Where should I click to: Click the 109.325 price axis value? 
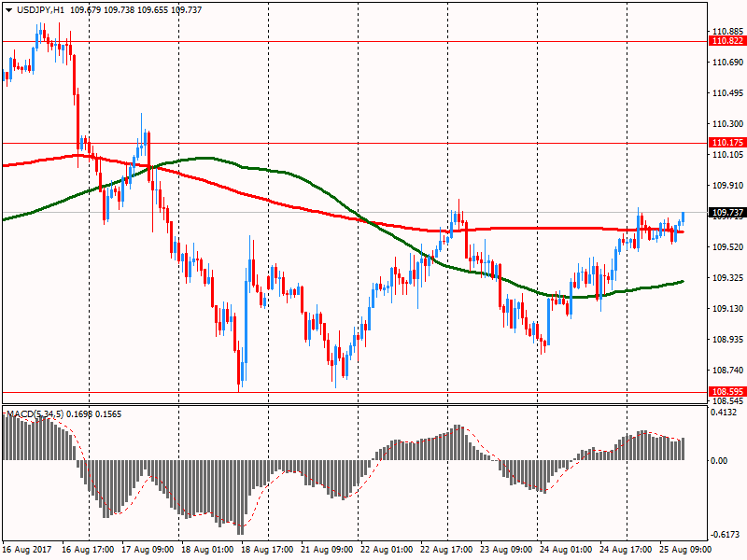(727, 277)
